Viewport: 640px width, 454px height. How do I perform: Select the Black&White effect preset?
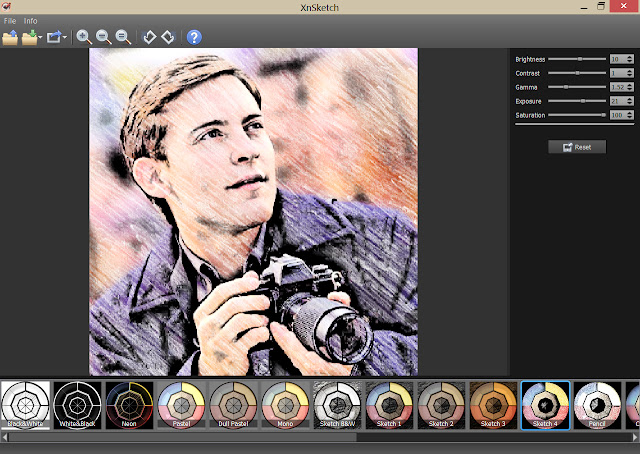point(25,405)
